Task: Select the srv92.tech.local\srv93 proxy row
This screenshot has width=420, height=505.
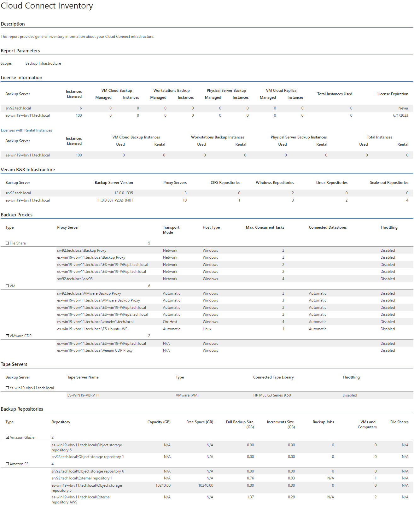Action: tap(235, 279)
